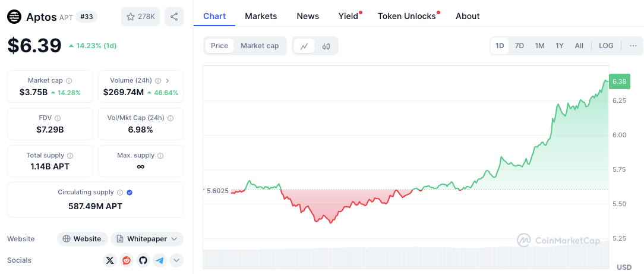
Task: Click Volume (24h) info icon
Action: point(157,80)
